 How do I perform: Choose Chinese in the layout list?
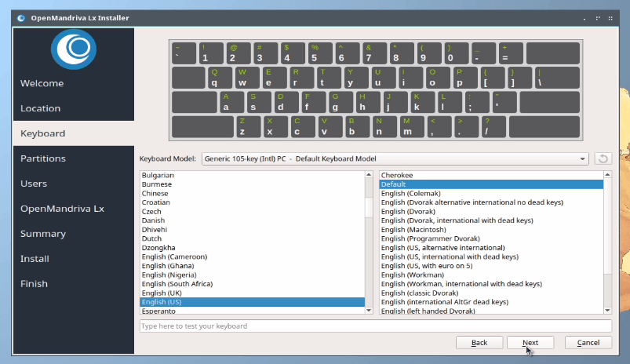(x=253, y=193)
